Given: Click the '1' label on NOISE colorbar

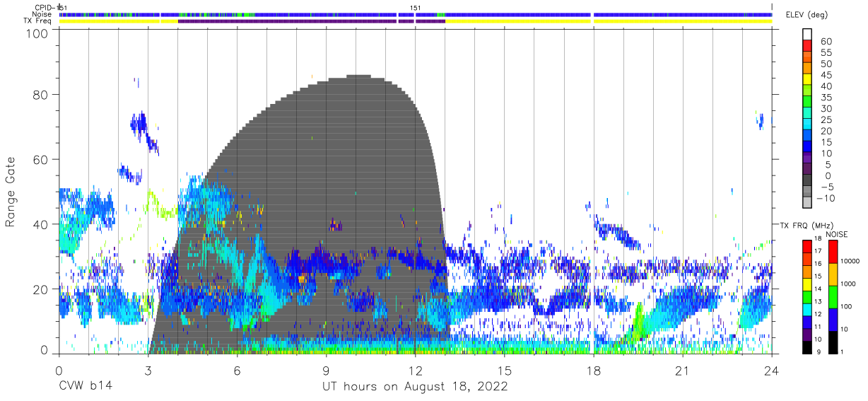Looking at the screenshot, I should coord(842,351).
